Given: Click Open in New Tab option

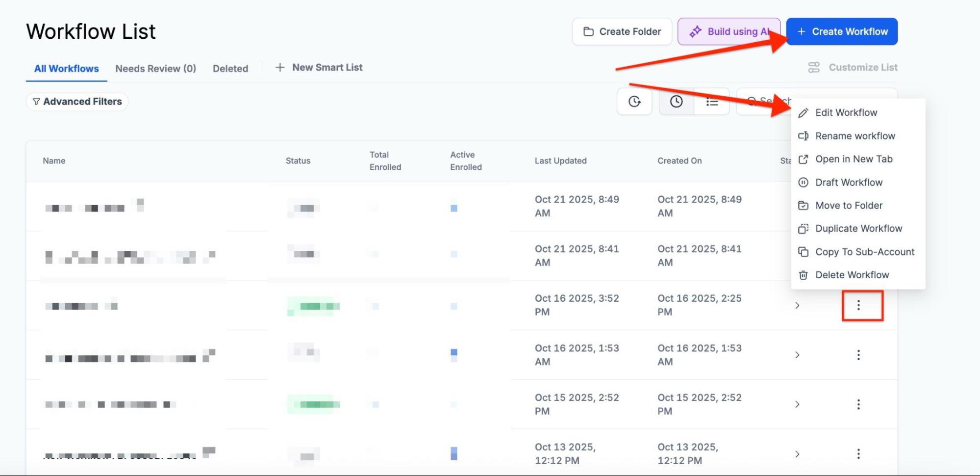Looking at the screenshot, I should [854, 159].
